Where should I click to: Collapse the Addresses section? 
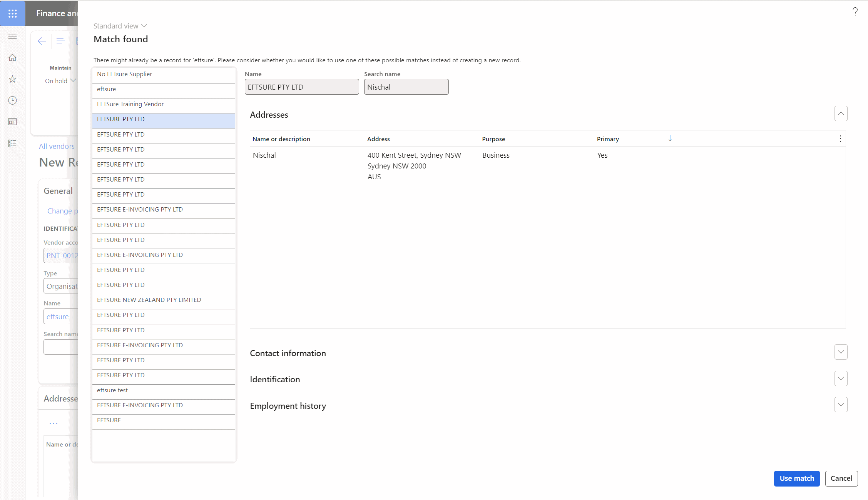(x=841, y=114)
